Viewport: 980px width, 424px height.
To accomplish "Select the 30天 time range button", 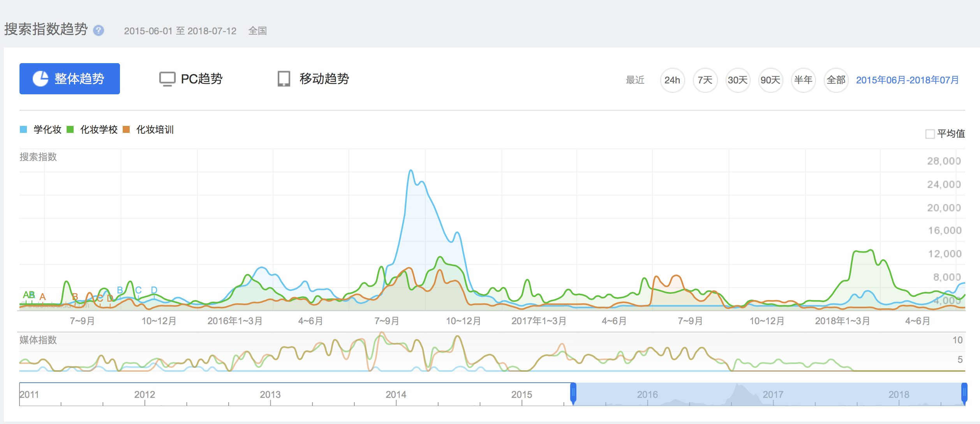I will [x=737, y=80].
